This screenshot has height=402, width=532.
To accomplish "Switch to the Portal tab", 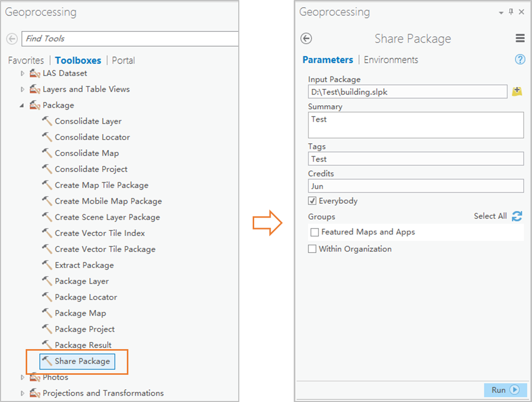I will click(123, 60).
